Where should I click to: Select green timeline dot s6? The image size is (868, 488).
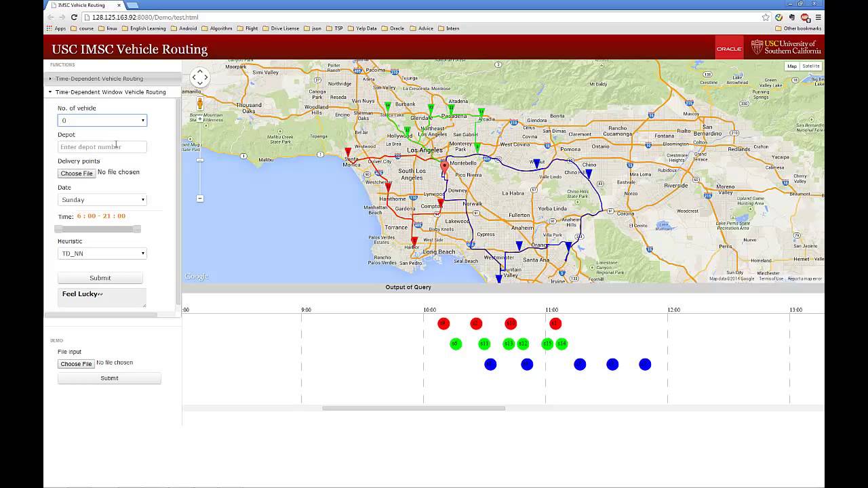coord(455,344)
